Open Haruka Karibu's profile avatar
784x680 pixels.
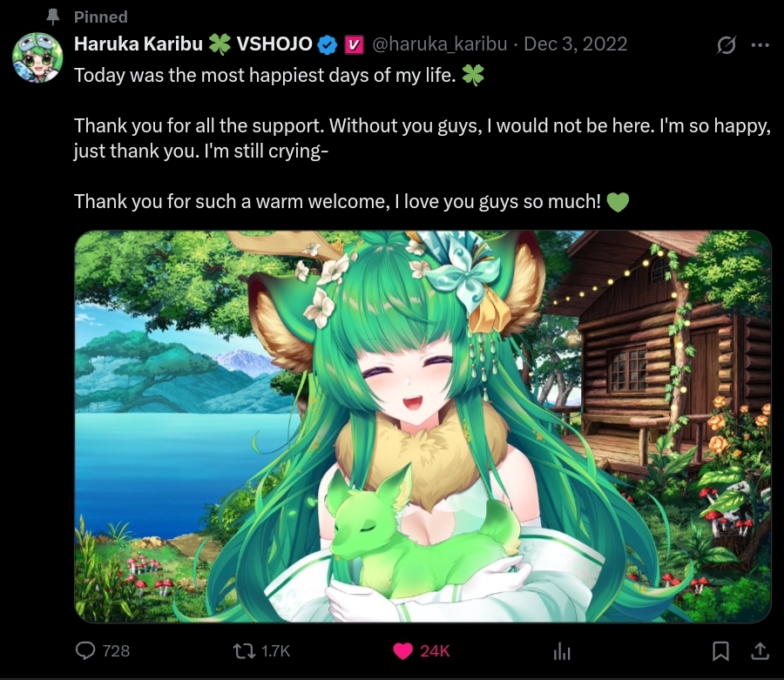(x=37, y=57)
